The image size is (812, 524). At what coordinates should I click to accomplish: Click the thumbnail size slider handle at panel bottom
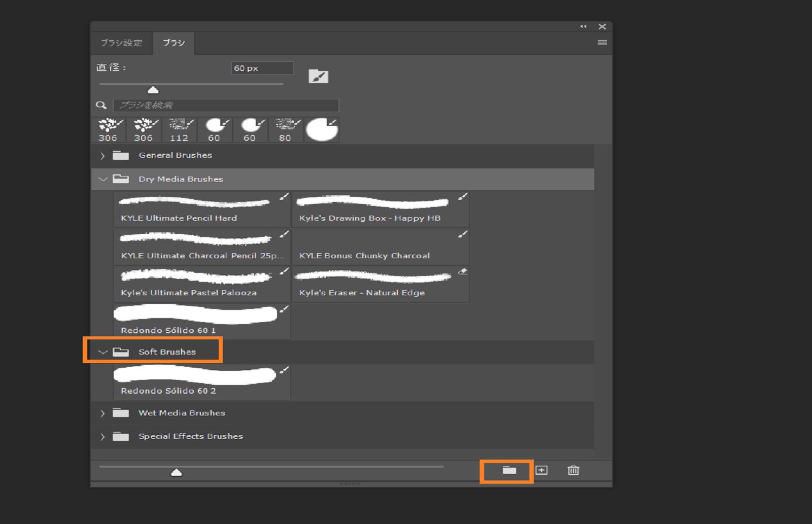tap(176, 472)
